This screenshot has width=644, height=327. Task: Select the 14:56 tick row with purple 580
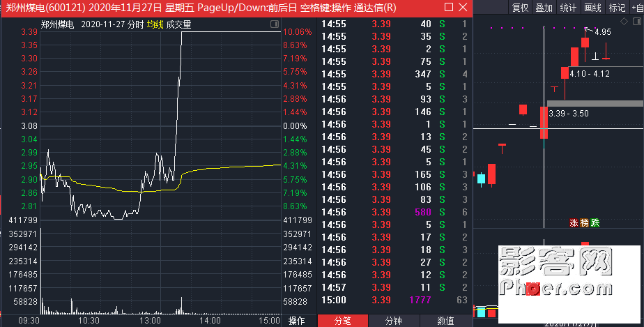point(394,212)
